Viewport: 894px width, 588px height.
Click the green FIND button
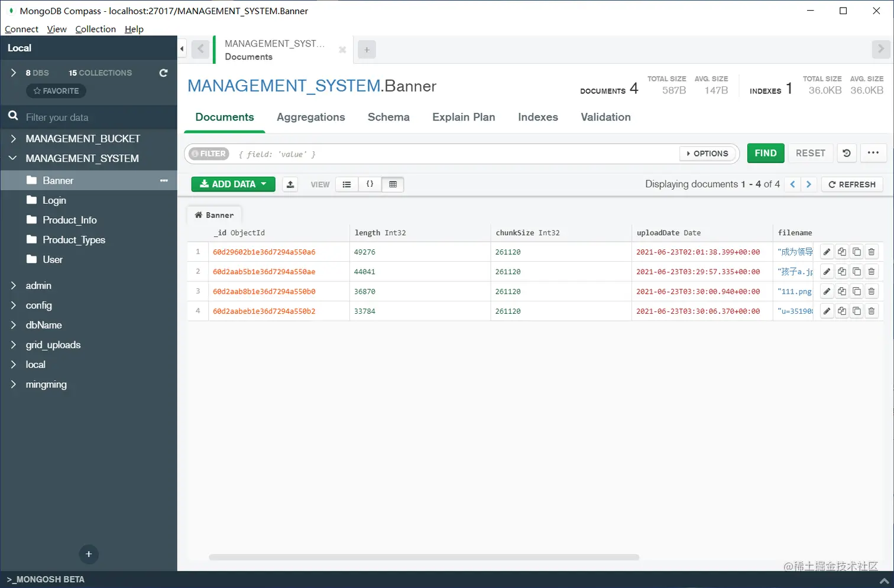coord(766,153)
